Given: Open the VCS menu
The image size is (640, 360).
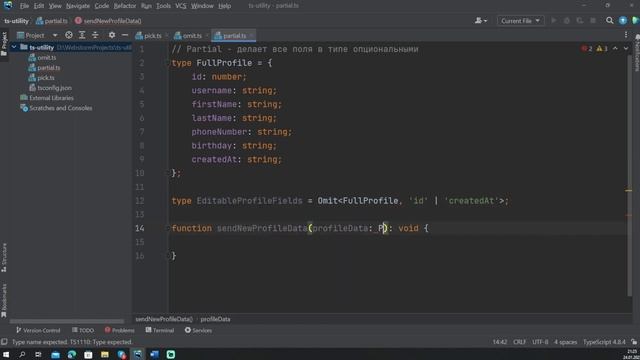Looking at the screenshot, I should tap(180, 6).
